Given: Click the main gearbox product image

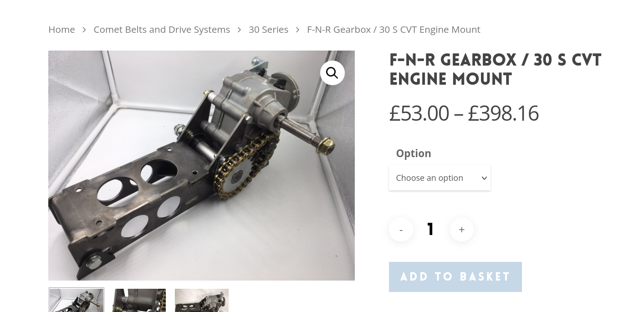Looking at the screenshot, I should click(x=201, y=165).
